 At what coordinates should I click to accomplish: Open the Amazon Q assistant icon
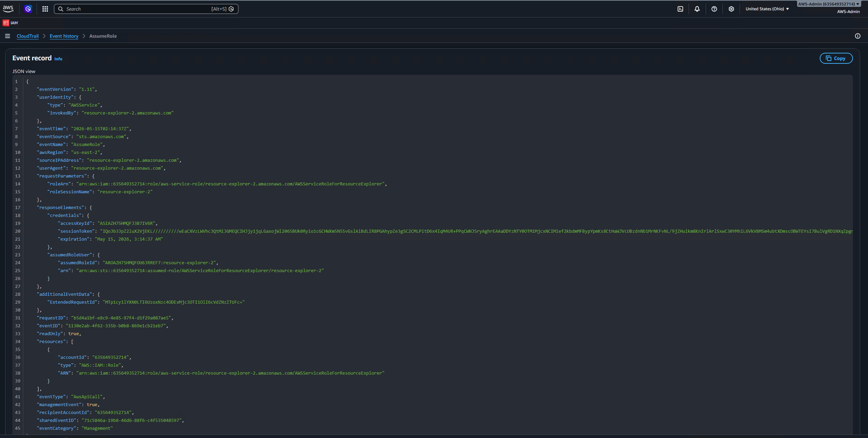click(28, 9)
